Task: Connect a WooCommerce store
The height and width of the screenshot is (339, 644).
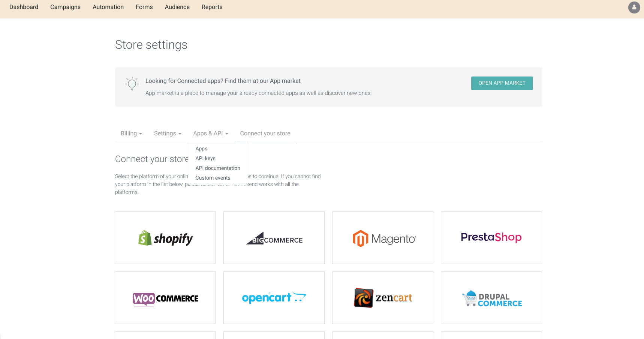Action: (165, 298)
